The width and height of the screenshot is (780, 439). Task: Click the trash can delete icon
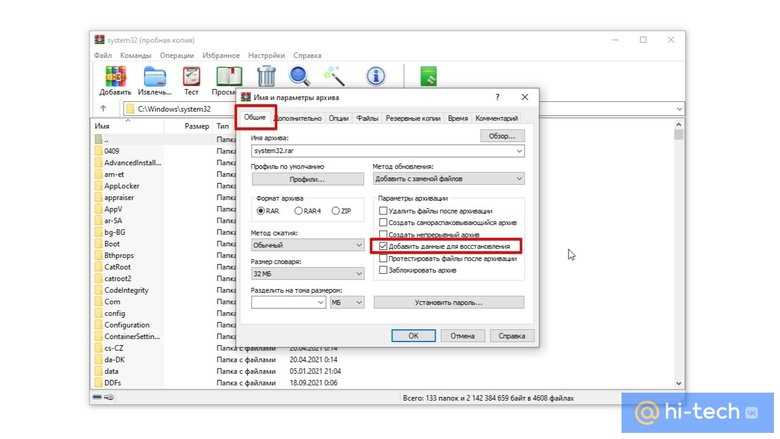coord(266,76)
